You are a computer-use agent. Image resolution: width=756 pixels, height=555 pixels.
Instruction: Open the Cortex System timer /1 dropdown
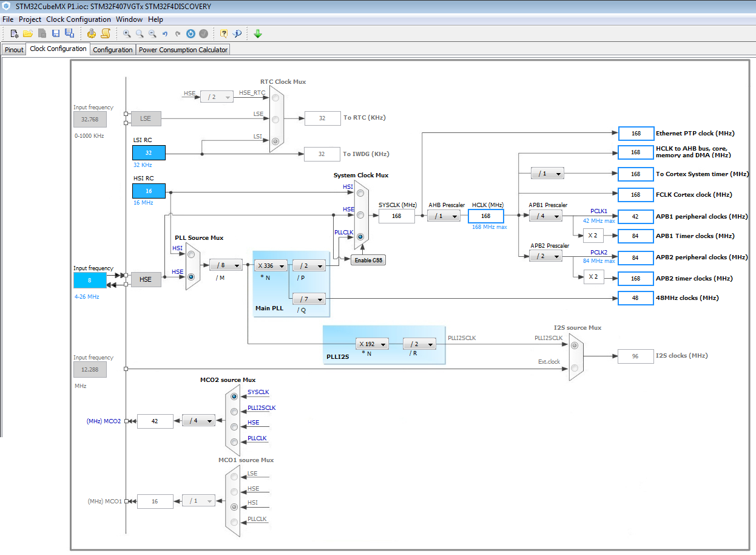point(547,173)
